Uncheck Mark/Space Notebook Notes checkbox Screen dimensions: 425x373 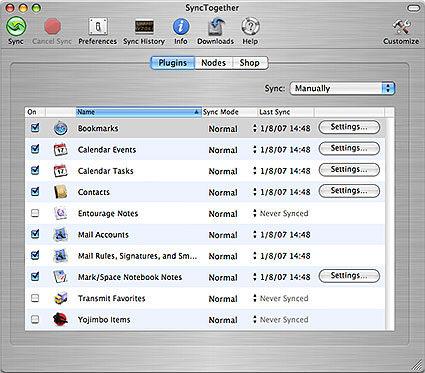tap(35, 276)
